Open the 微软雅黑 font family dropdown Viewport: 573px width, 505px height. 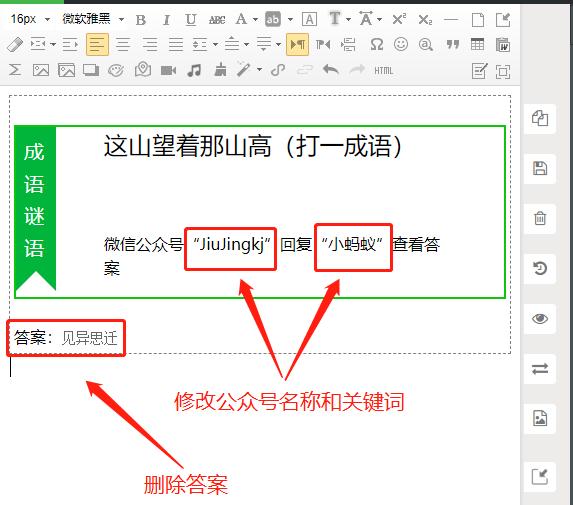(x=94, y=19)
